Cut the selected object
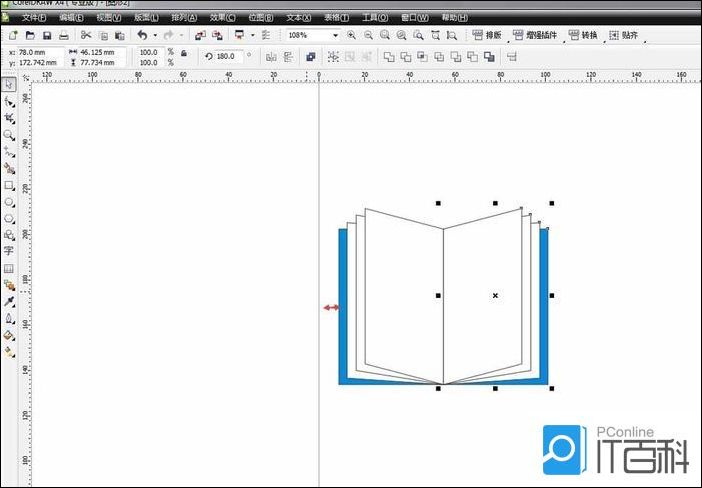This screenshot has height=488, width=702. [x=86, y=35]
